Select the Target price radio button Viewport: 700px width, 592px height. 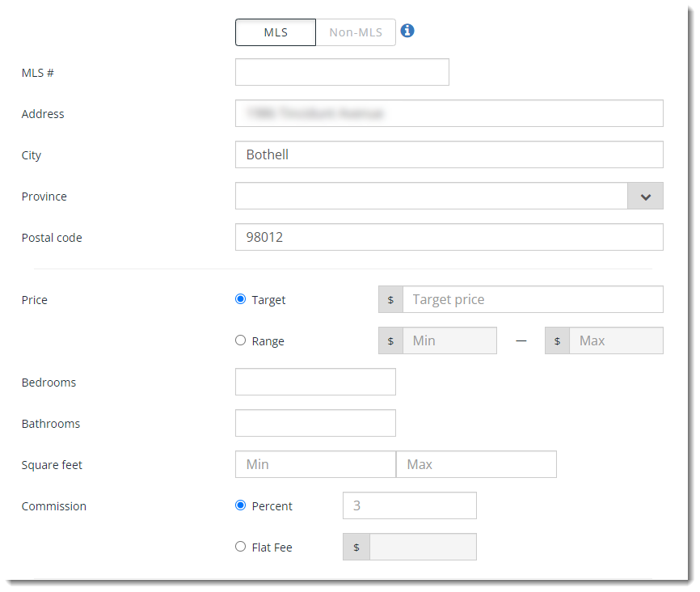[x=240, y=298]
